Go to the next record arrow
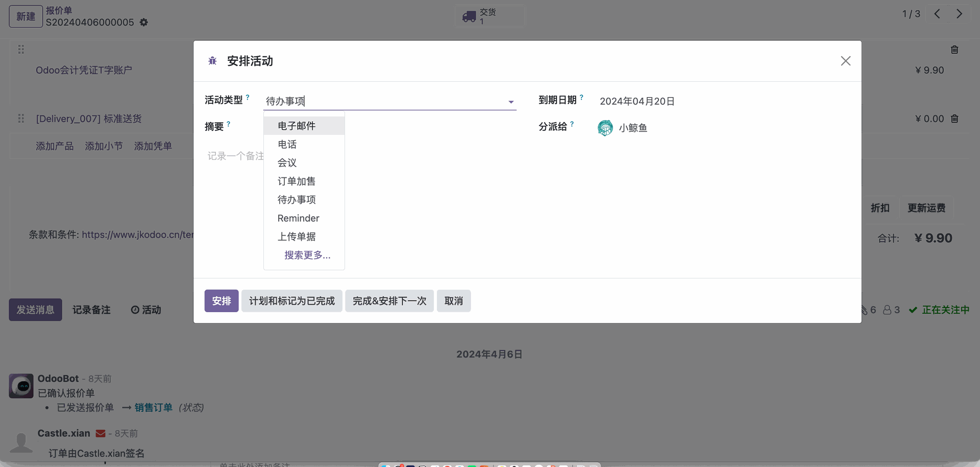The width and height of the screenshot is (980, 467). click(959, 14)
